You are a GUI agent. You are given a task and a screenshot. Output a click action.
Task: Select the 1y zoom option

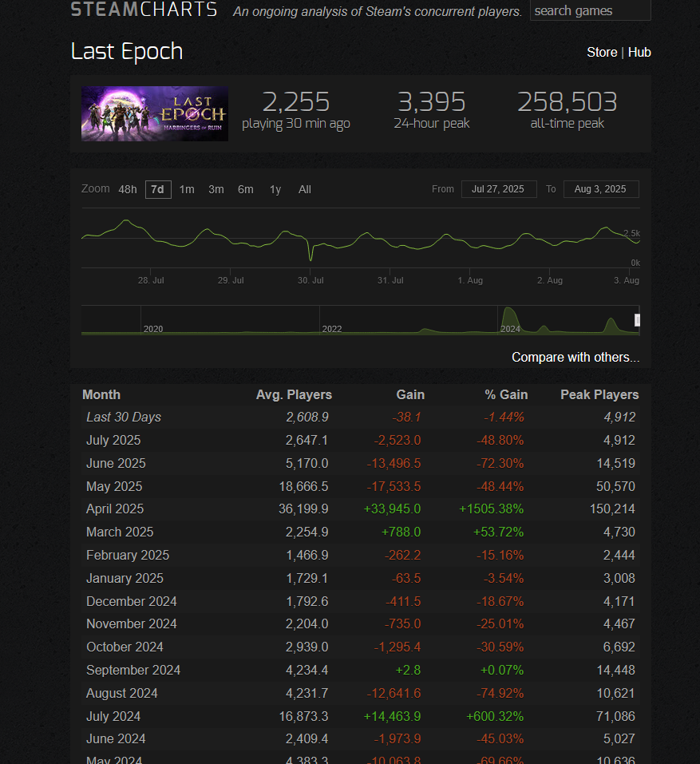(x=275, y=189)
